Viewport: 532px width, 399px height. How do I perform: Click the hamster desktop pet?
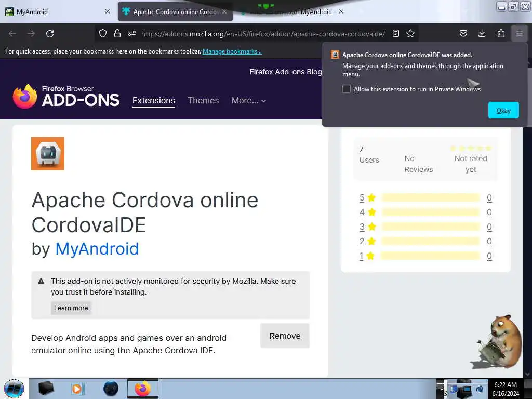496,342
